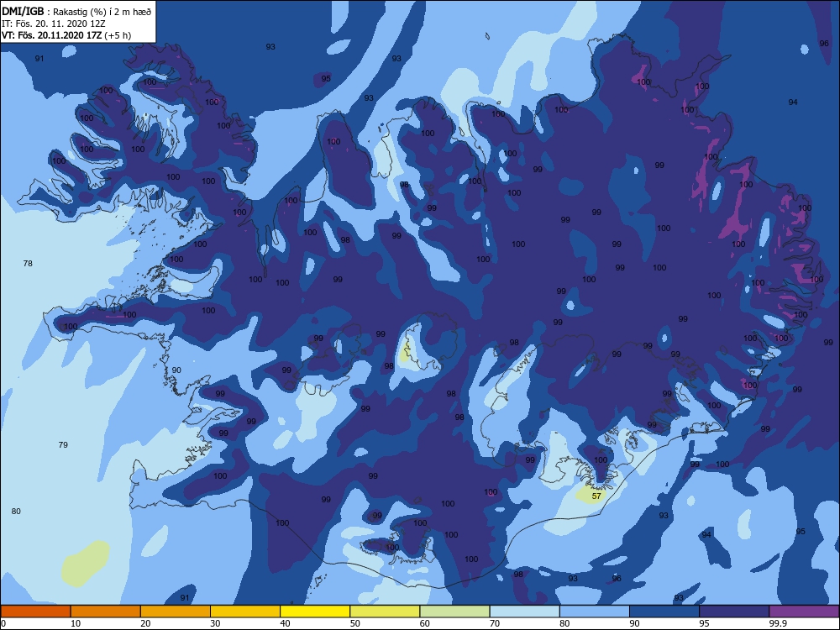Click the legend scale label '40'
840x630 pixels.
pyautogui.click(x=285, y=623)
